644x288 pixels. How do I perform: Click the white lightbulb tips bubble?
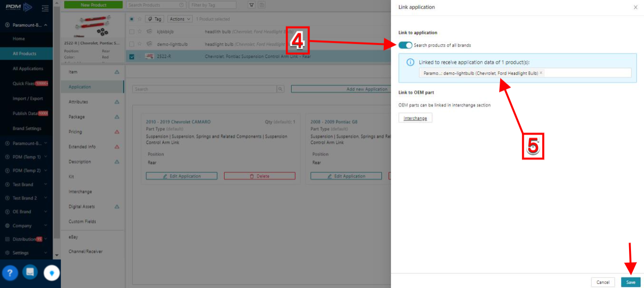pyautogui.click(x=52, y=273)
